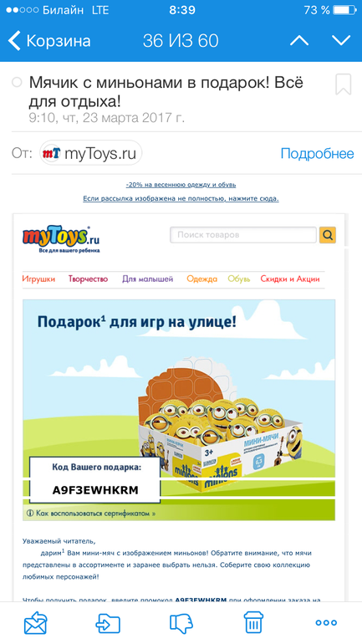Image resolution: width=362 pixels, height=644 pixels.
Task: Expand sender details via Подробнее
Action: pyautogui.click(x=317, y=154)
